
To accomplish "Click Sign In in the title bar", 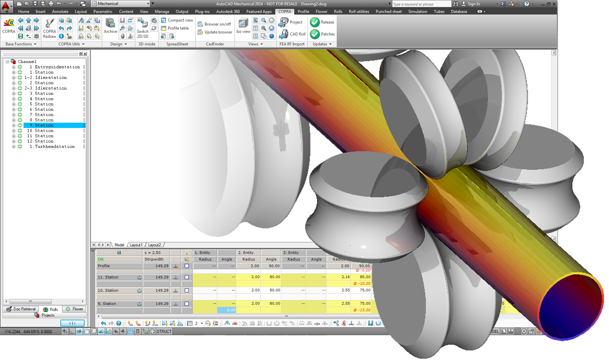I will coord(470,4).
